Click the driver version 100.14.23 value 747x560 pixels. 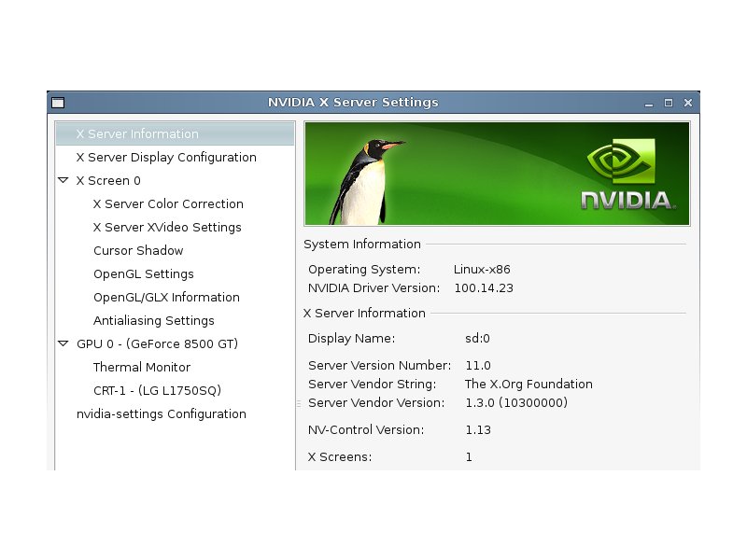pos(484,288)
